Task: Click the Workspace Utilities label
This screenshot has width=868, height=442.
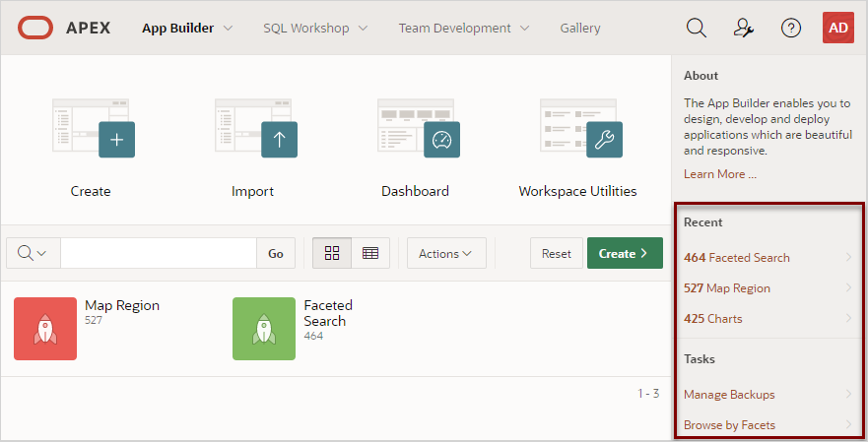Action: pos(577,191)
